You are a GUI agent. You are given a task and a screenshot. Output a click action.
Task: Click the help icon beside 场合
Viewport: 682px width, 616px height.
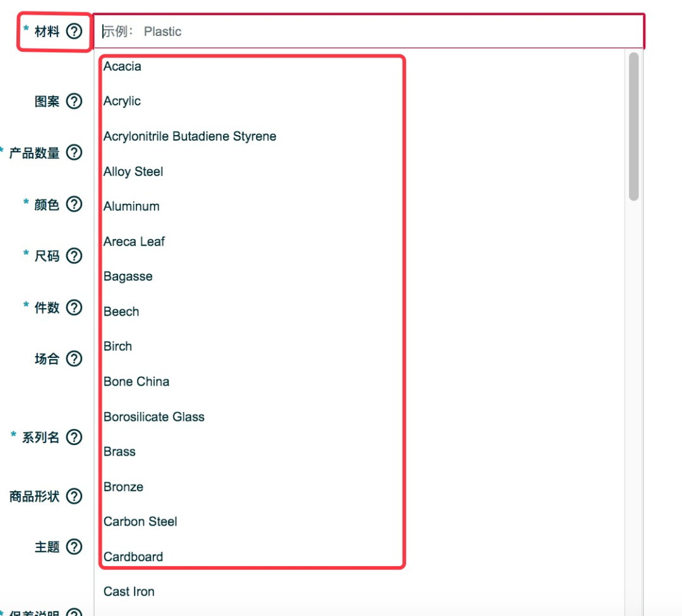coord(74,358)
